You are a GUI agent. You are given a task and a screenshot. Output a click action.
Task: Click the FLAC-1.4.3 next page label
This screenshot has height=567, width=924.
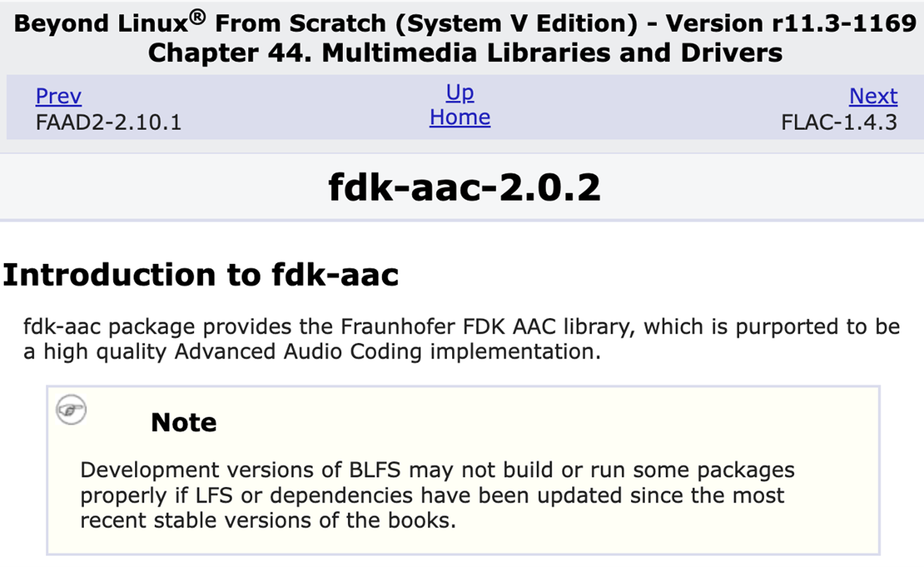[839, 123]
